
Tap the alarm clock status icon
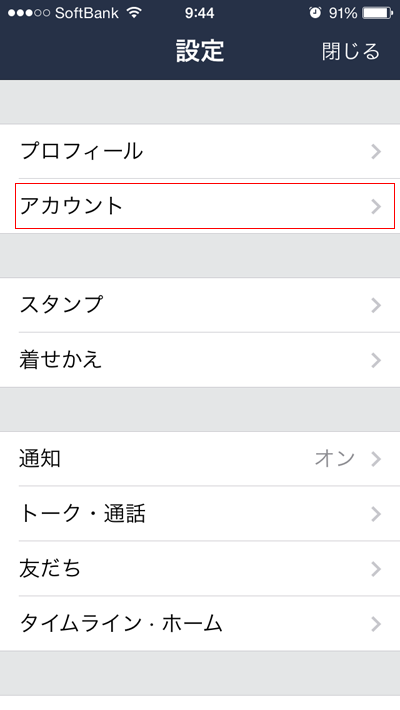[x=315, y=13]
